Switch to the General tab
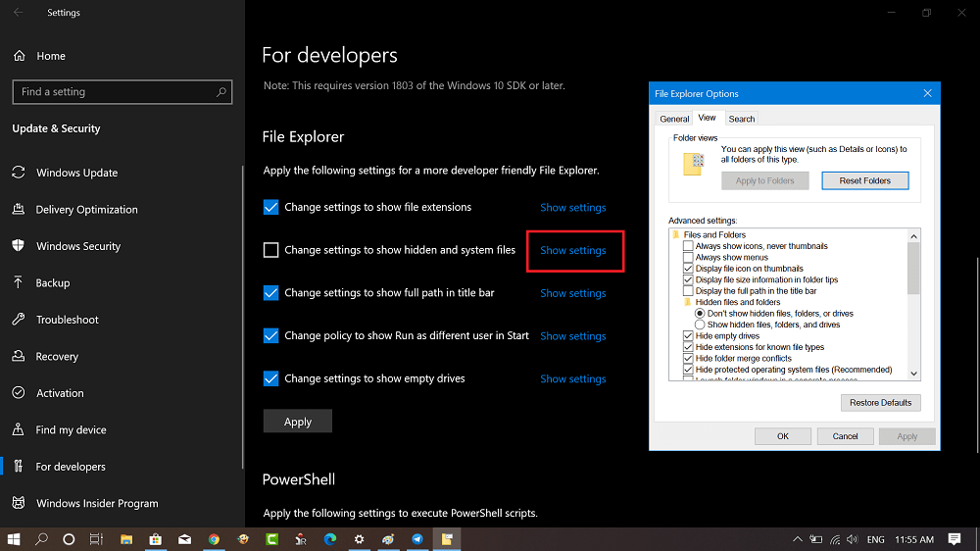This screenshot has height=551, width=980. tap(674, 119)
